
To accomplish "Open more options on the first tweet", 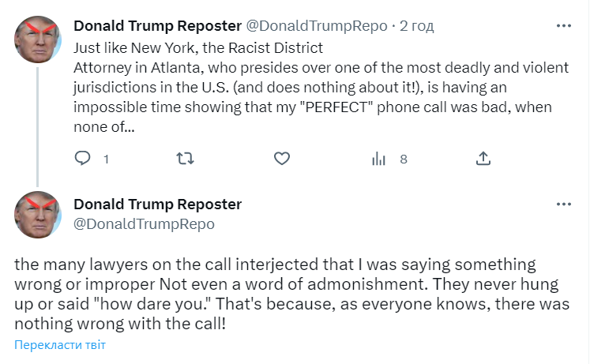I will click(x=564, y=26).
